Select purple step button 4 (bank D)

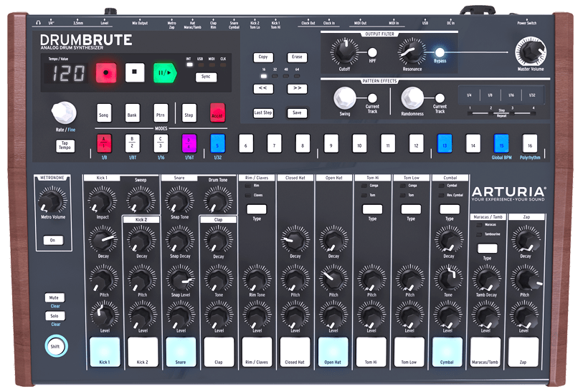tap(189, 143)
